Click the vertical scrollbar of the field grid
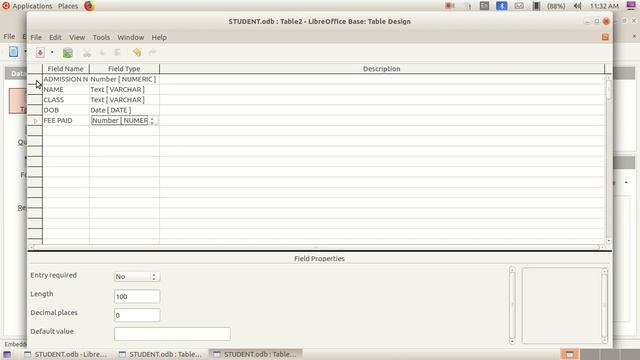The image size is (640, 360). click(609, 159)
